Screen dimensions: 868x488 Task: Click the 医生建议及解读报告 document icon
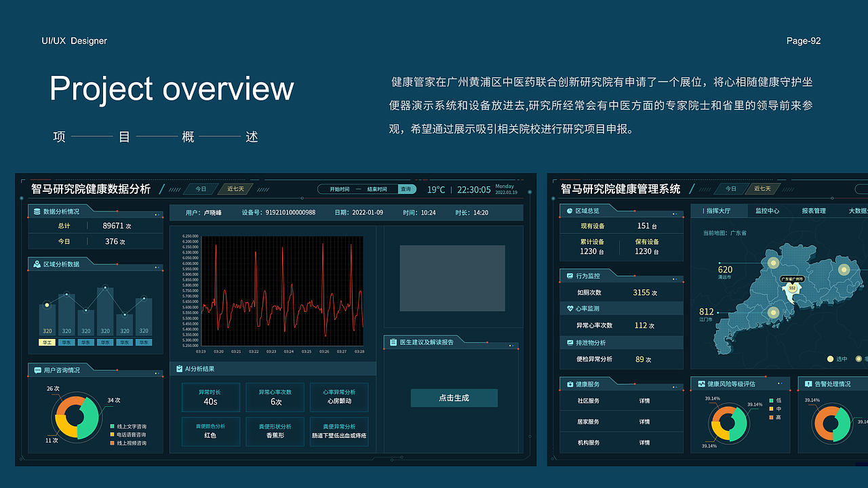[393, 342]
